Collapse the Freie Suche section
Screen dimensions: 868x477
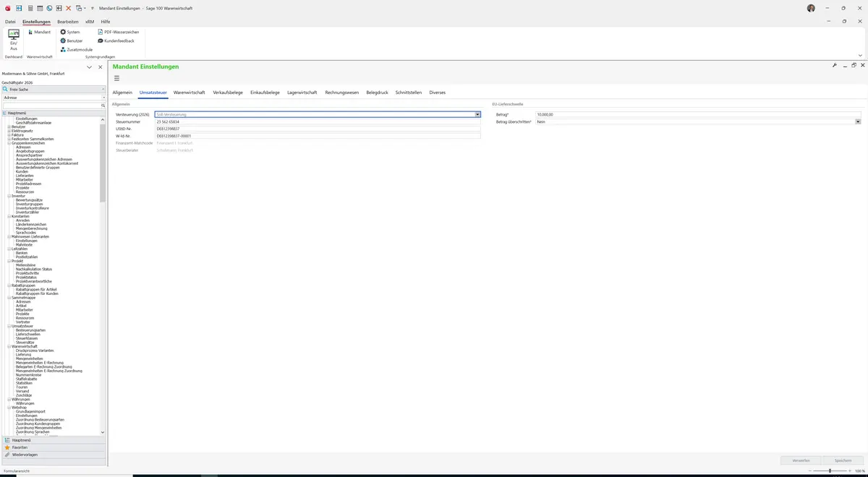point(103,89)
